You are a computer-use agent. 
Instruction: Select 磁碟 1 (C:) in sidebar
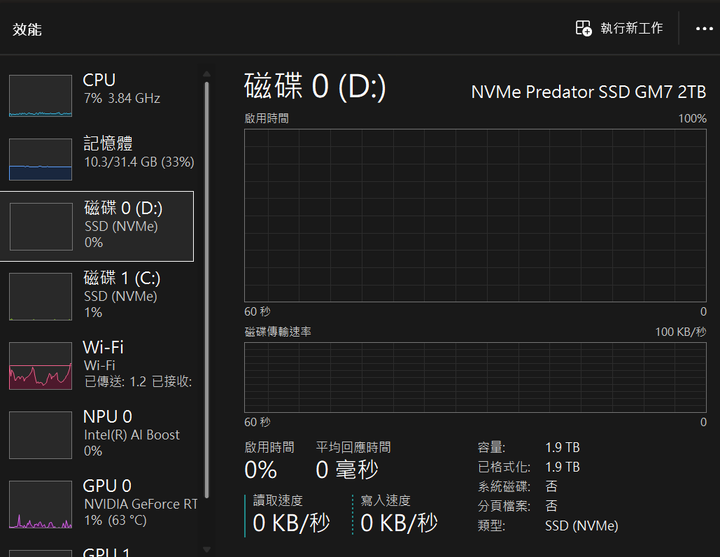pos(97,297)
